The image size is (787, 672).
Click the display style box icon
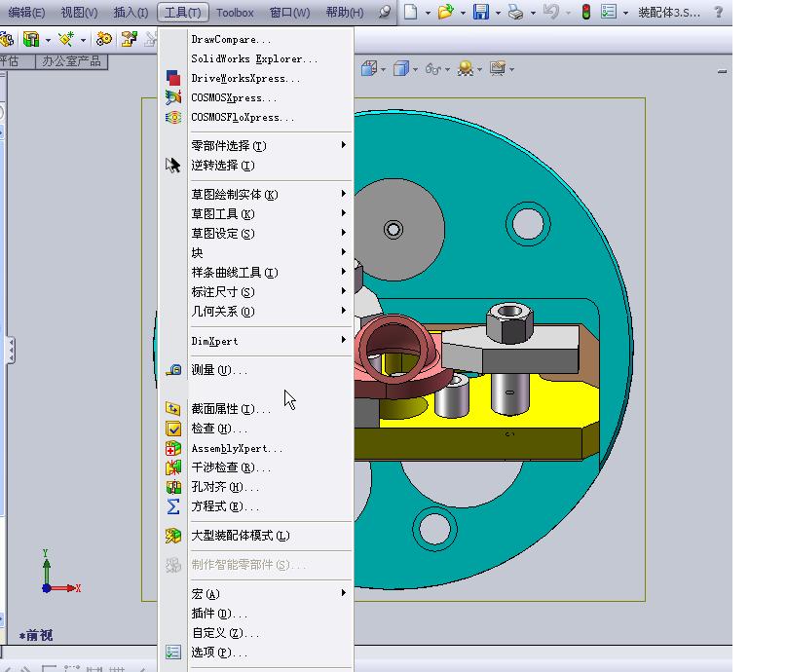click(x=401, y=68)
